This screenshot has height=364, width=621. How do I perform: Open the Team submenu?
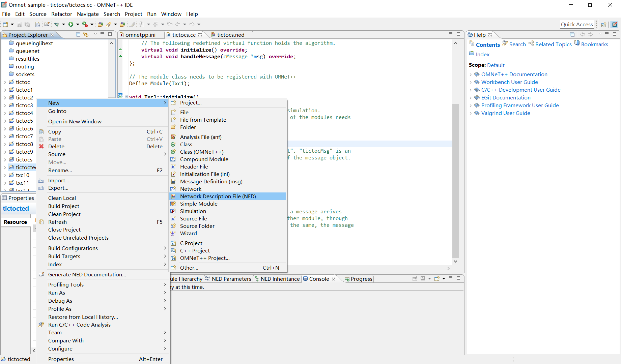pyautogui.click(x=103, y=332)
